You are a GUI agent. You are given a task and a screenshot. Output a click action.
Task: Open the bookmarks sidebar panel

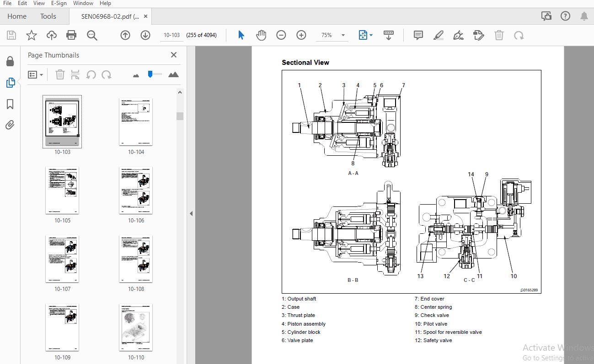[x=10, y=104]
